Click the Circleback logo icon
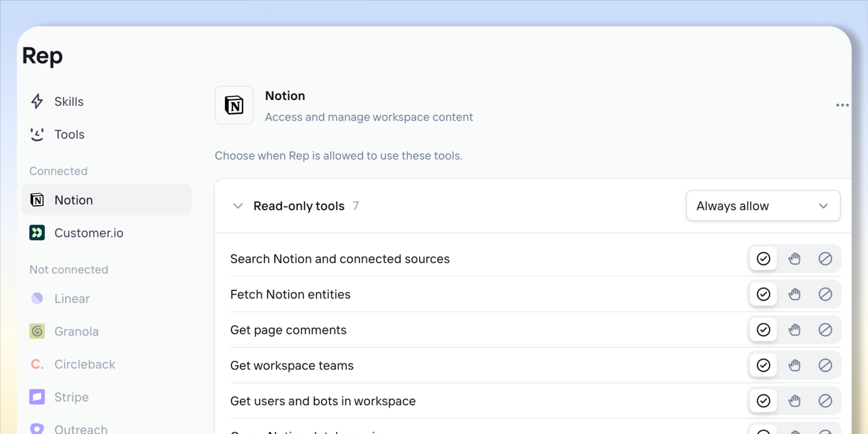 pos(37,364)
